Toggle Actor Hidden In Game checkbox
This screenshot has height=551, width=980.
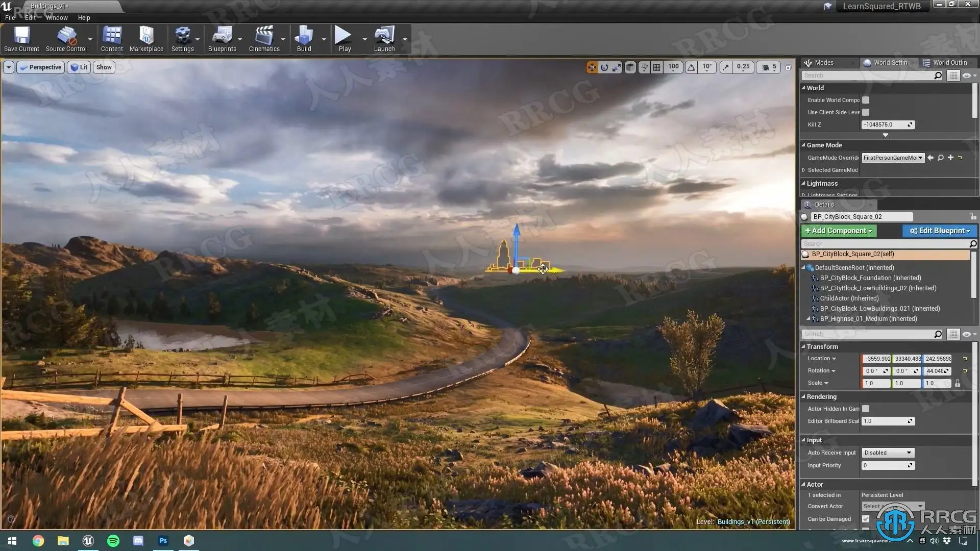coord(866,409)
